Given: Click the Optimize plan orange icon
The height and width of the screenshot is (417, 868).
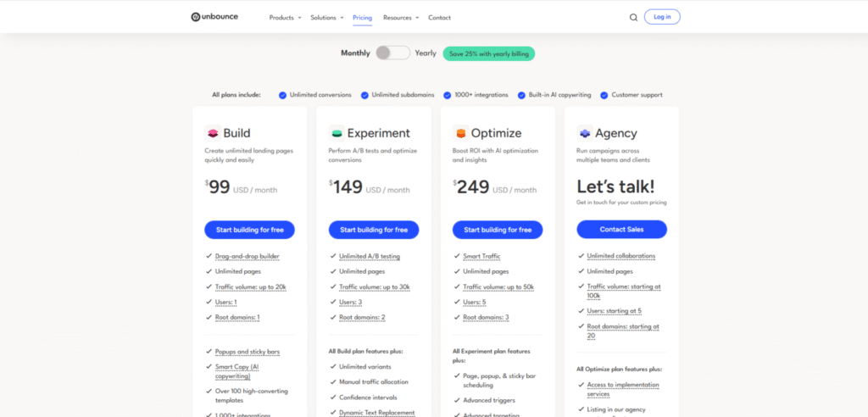Looking at the screenshot, I should (x=460, y=133).
